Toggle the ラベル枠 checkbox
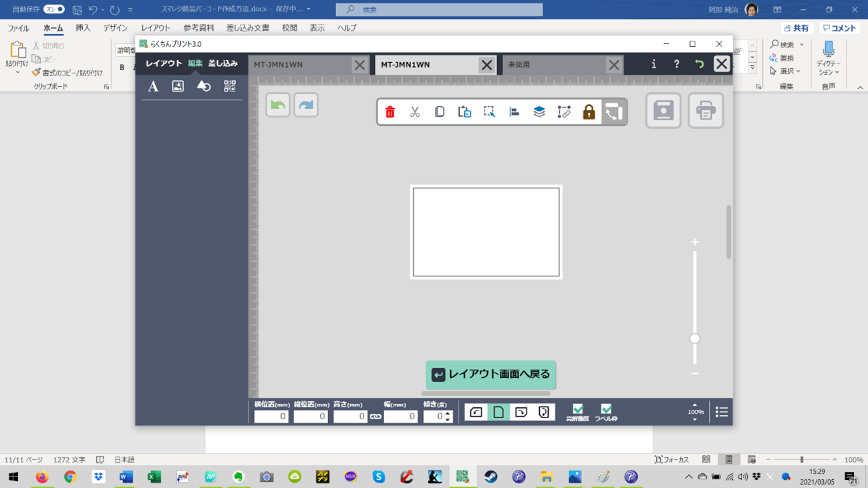The height and width of the screenshot is (488, 868). click(x=606, y=409)
